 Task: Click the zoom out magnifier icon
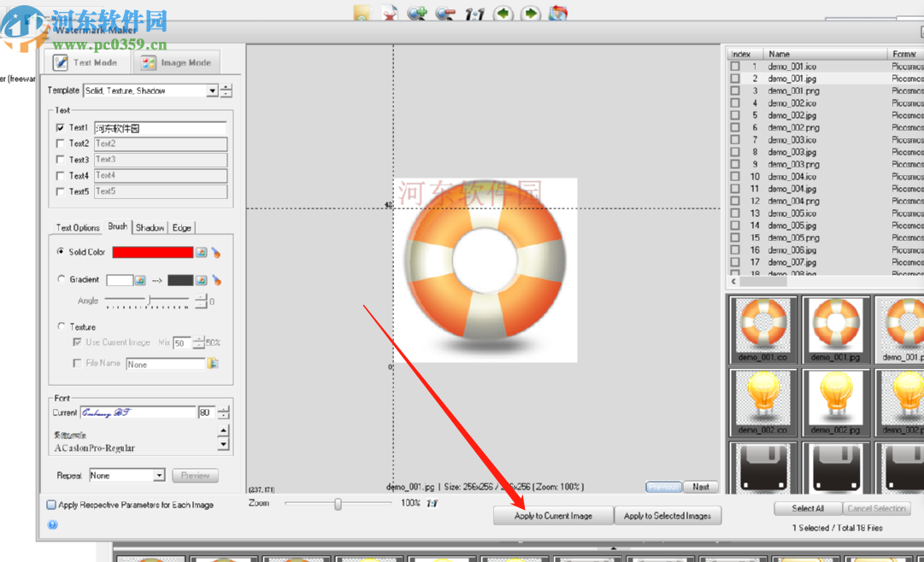444,14
